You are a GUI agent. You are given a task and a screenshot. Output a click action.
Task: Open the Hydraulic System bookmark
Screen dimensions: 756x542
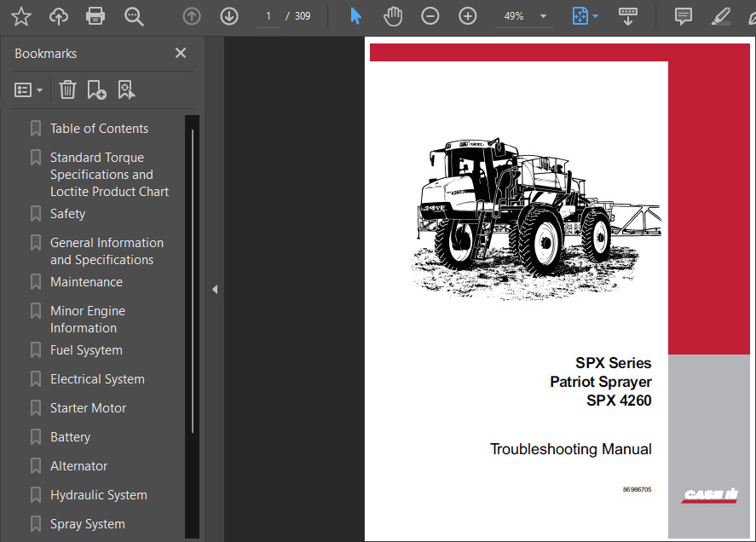tap(98, 495)
